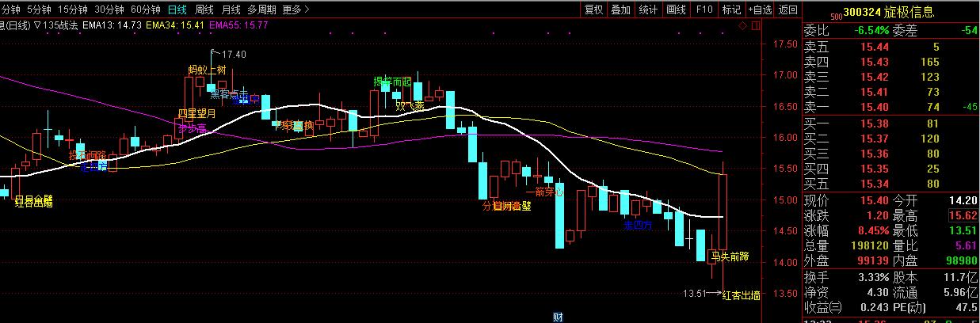The height and width of the screenshot is (323, 980).
Task: Select the 卖四 15.43 ask row
Action: (891, 62)
